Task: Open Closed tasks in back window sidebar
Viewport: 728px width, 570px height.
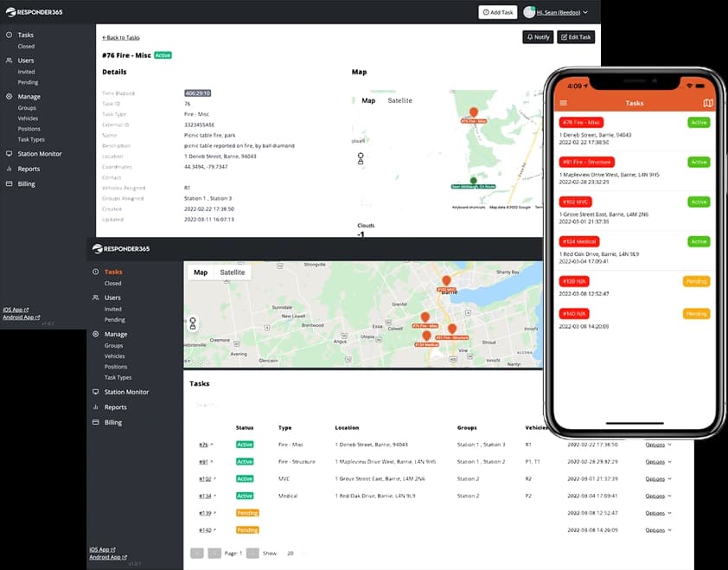Action: coord(26,47)
